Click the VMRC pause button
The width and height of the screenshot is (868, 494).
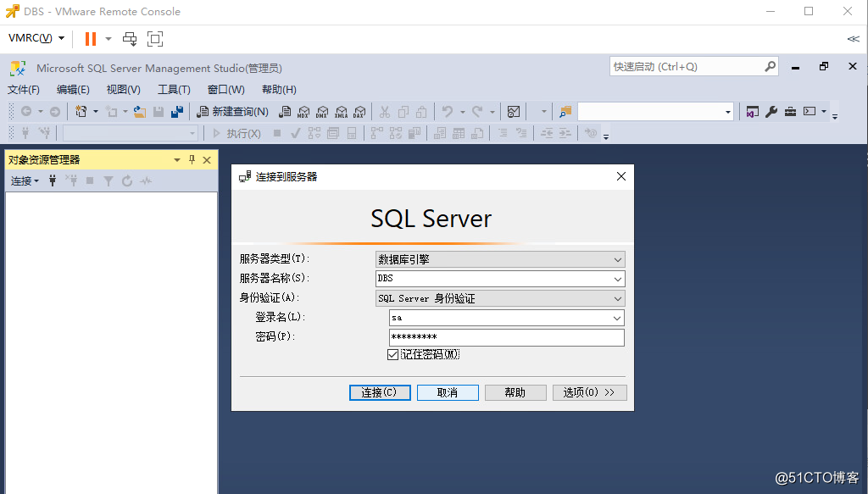tap(90, 39)
